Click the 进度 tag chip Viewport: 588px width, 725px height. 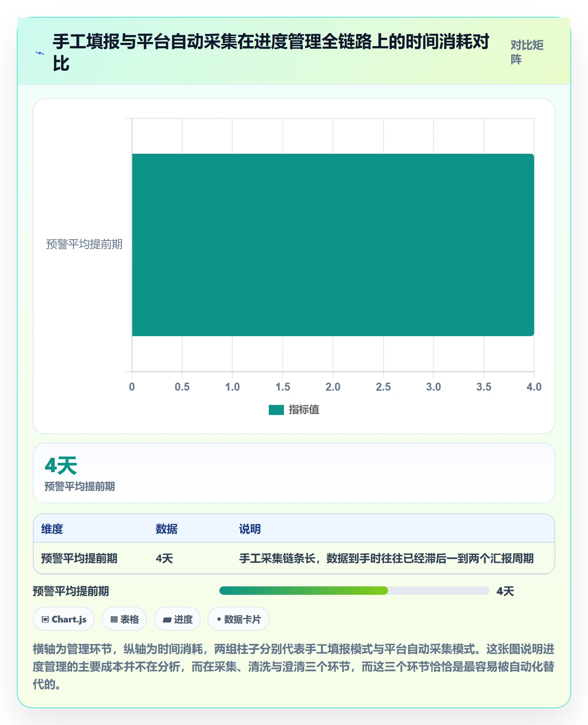(177, 619)
